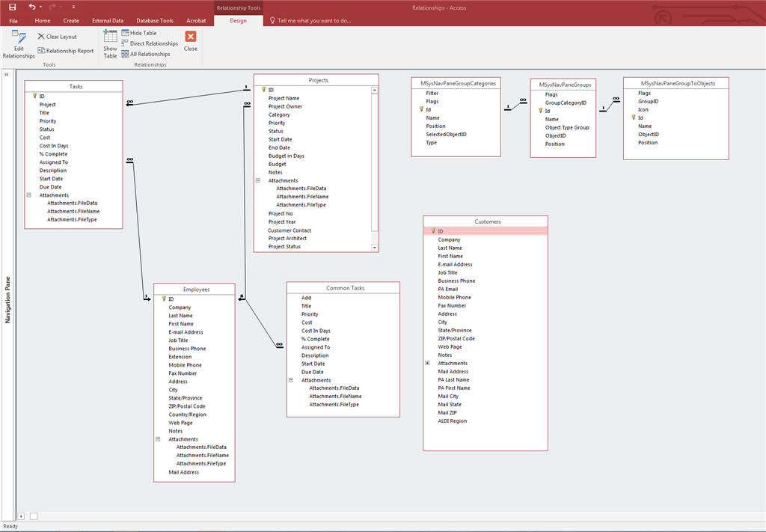
Task: Select the Tasks table title bar
Action: point(74,87)
